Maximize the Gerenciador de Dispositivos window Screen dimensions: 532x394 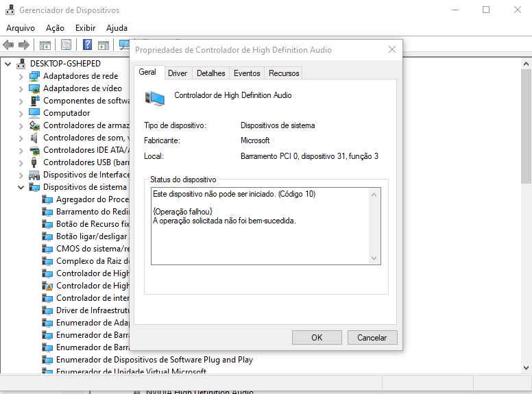tap(486, 10)
